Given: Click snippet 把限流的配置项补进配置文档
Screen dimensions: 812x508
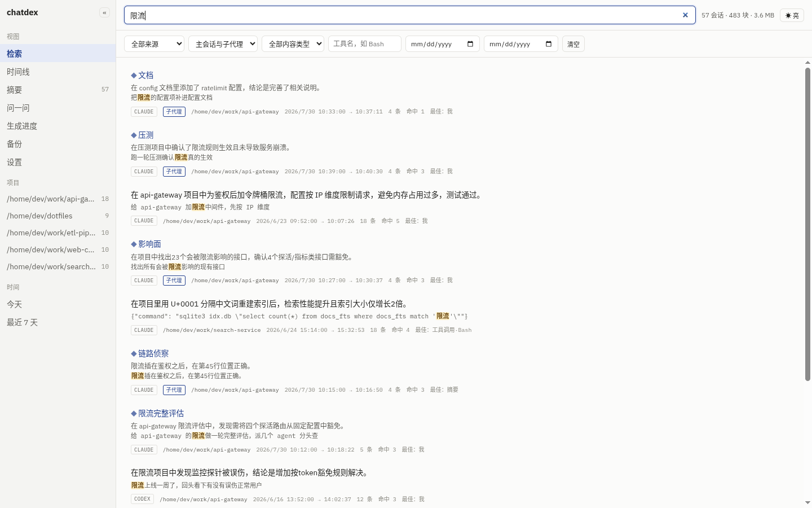Looking at the screenshot, I should tap(171, 97).
